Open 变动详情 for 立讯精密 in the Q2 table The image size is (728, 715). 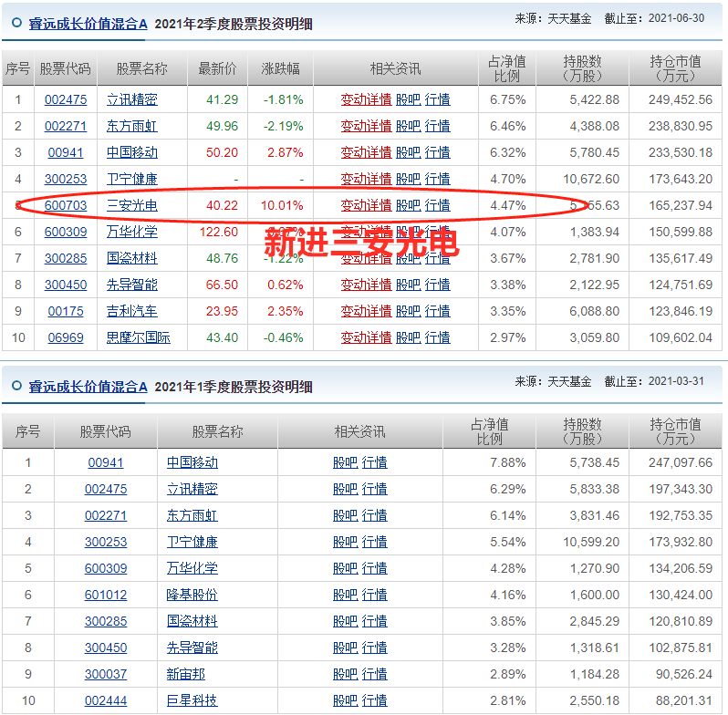(366, 99)
